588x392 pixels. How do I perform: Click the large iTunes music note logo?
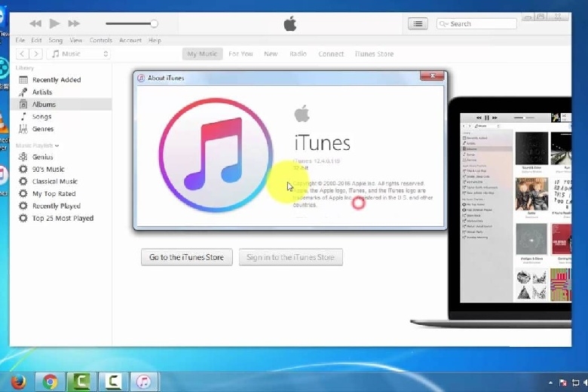(x=216, y=155)
